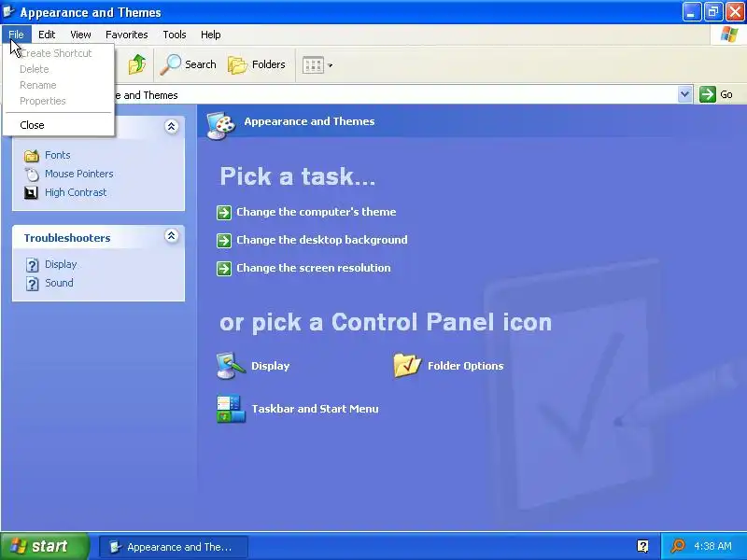Choose Close from the File menu

tap(59, 125)
